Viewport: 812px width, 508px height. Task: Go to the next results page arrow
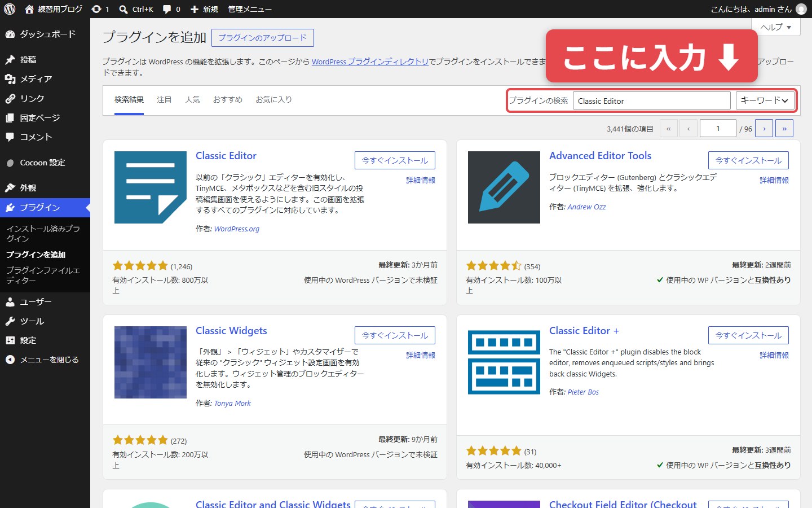[764, 128]
